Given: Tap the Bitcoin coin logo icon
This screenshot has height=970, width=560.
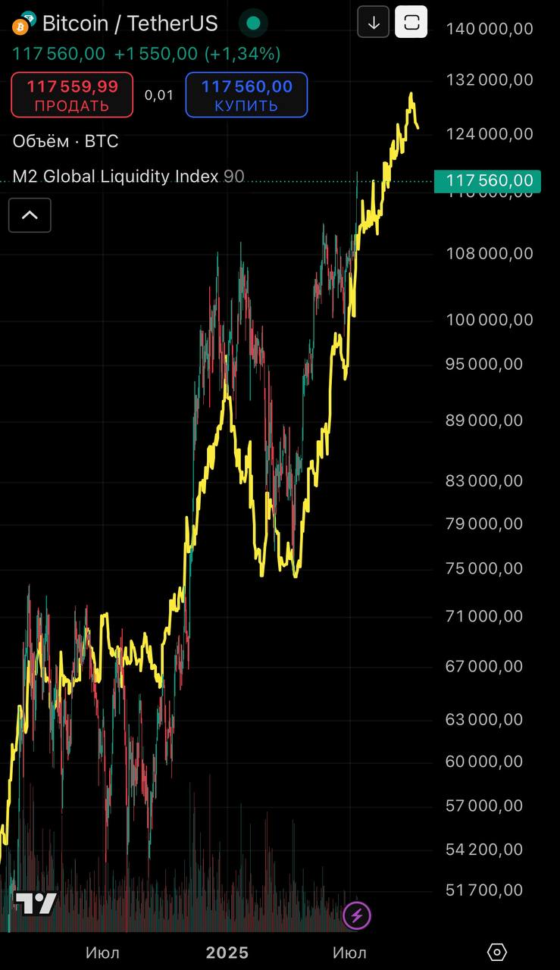Looking at the screenshot, I should tap(21, 27).
